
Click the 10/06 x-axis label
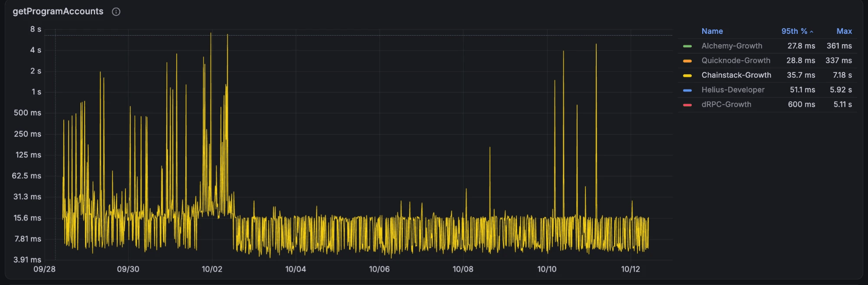click(379, 269)
